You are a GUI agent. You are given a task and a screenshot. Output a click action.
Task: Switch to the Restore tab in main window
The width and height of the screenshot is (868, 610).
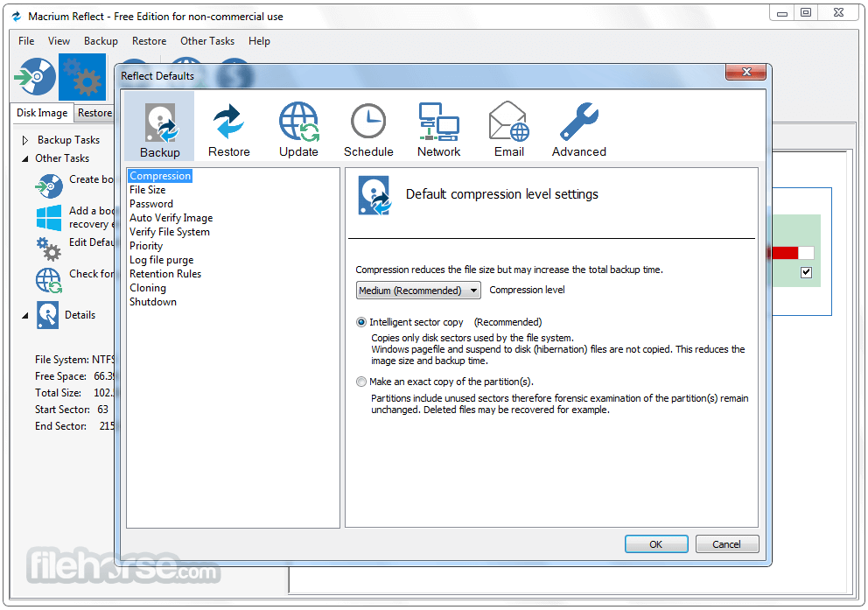coord(94,112)
